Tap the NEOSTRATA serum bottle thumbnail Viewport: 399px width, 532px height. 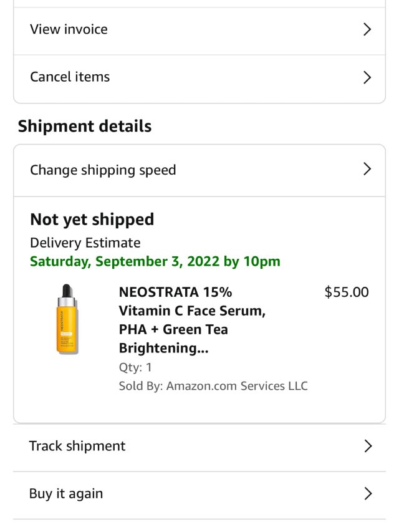67,319
